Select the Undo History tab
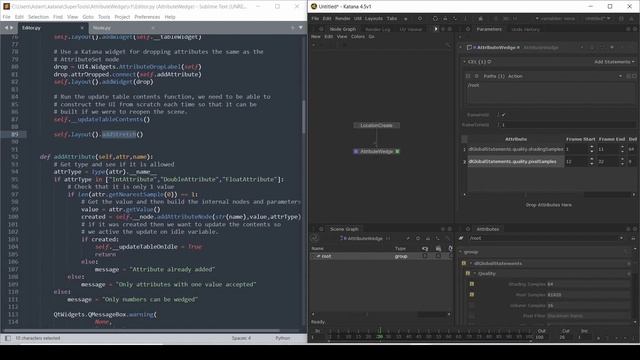 tap(525, 29)
